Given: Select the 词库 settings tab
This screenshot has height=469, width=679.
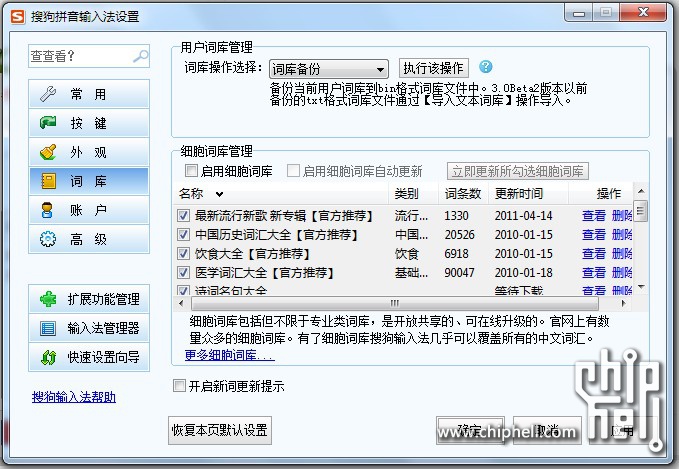Looking at the screenshot, I should pyautogui.click(x=89, y=181).
